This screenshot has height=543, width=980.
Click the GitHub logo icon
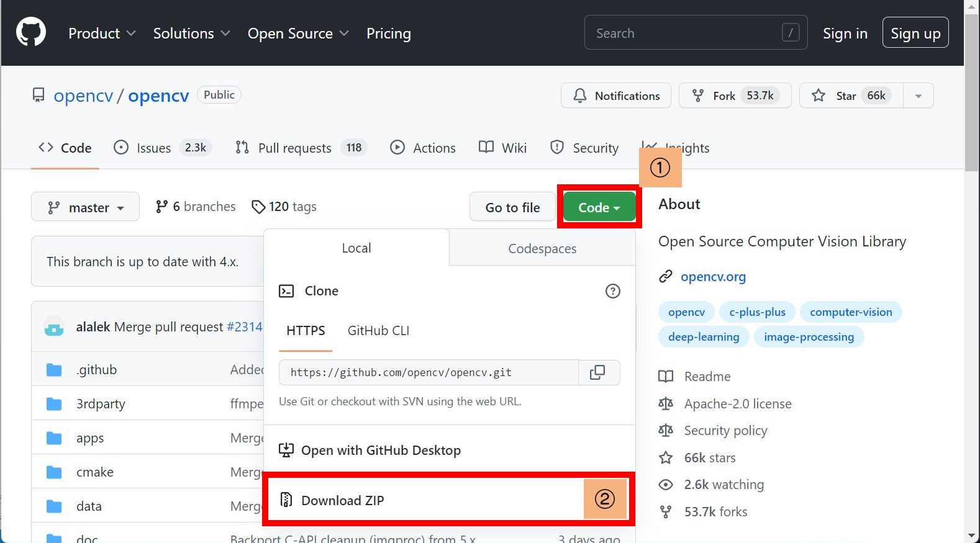pyautogui.click(x=30, y=32)
